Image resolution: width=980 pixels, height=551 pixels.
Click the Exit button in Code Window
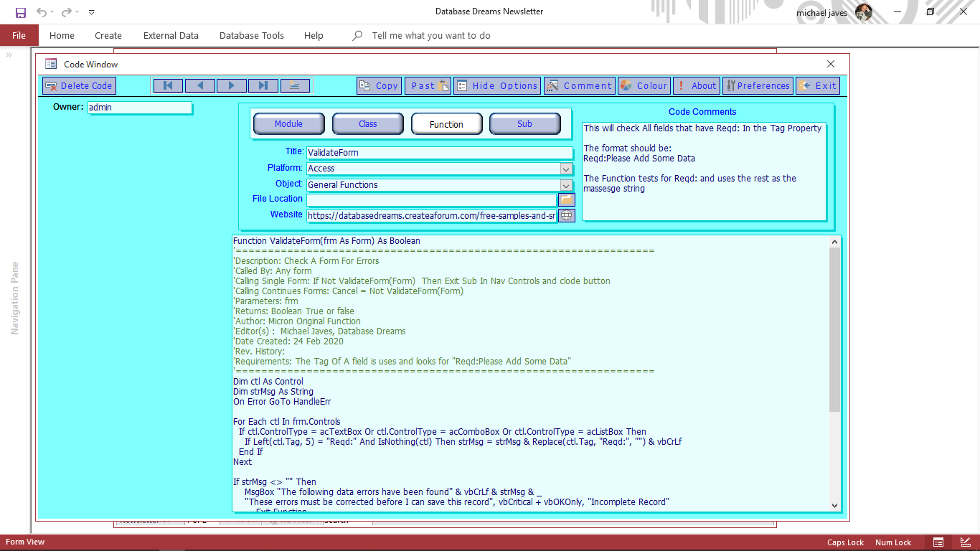[x=818, y=86]
